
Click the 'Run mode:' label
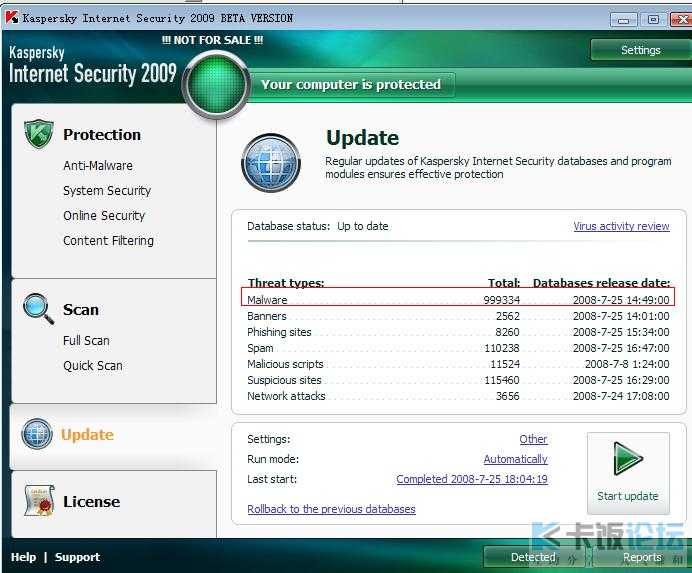pos(273,459)
